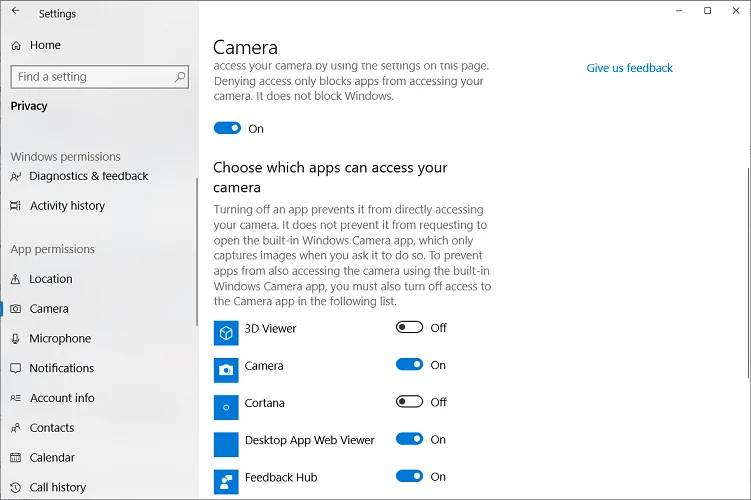Click the main page vertical scrollbar

coord(748,273)
